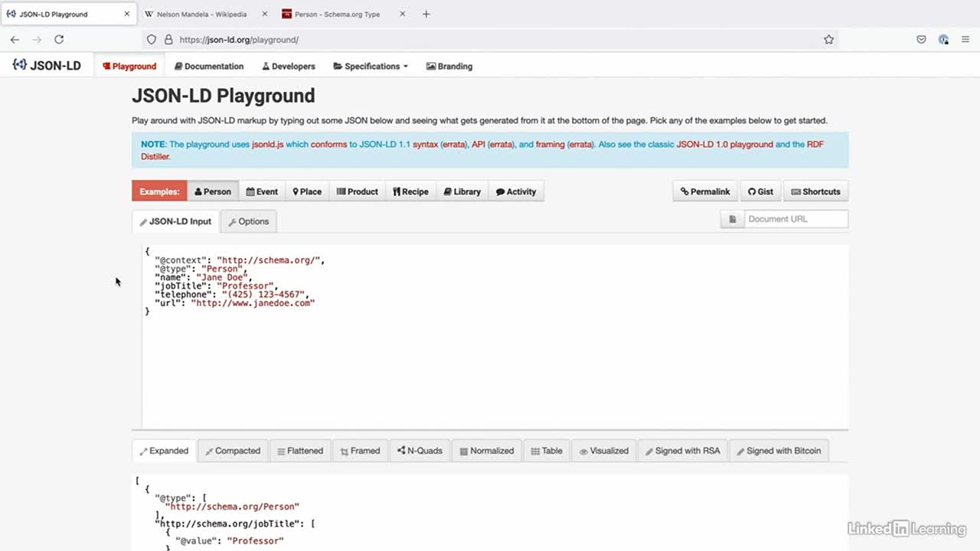The image size is (980, 551).
Task: Load the Event example
Action: (262, 191)
